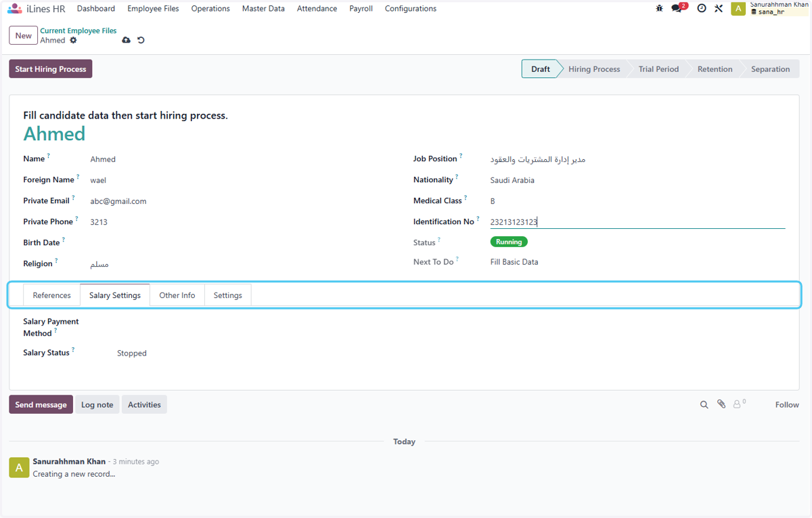Click the Start Hiring Process button
Viewport: 812px width, 518px height.
pos(51,69)
